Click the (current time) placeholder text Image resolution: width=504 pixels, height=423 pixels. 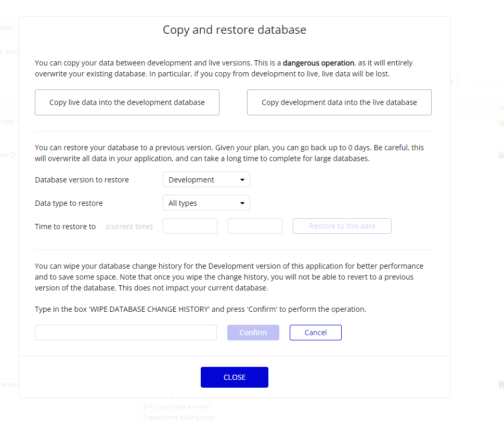pyautogui.click(x=129, y=227)
